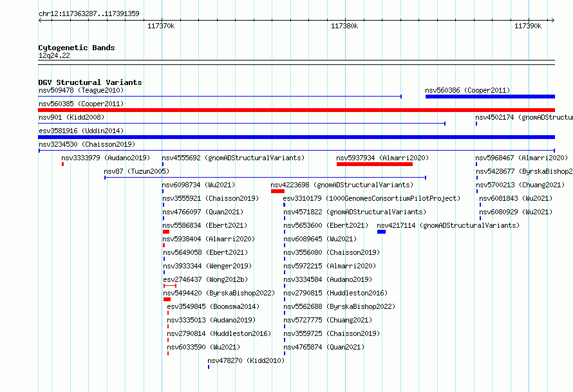Screen dimensions: 573x392
Task: Open nsv3559725 (Chaisson2019) label
Action: [x=332, y=333]
